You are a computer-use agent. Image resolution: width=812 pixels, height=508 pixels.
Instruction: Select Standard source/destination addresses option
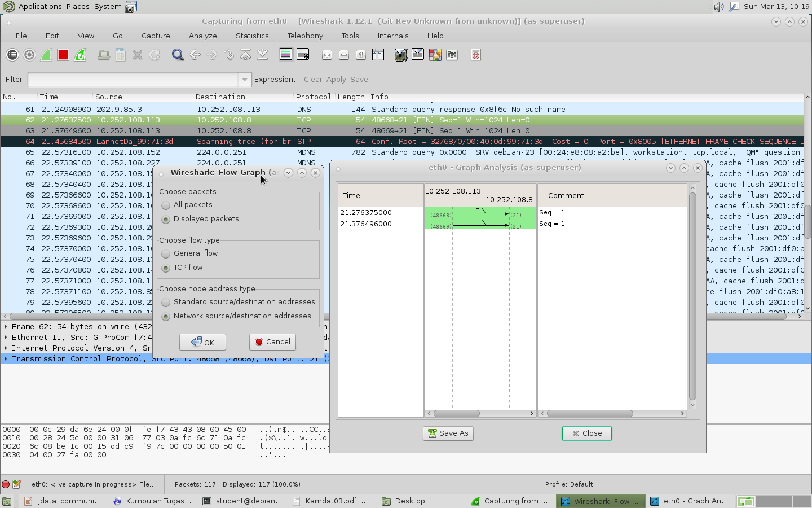pos(166,302)
